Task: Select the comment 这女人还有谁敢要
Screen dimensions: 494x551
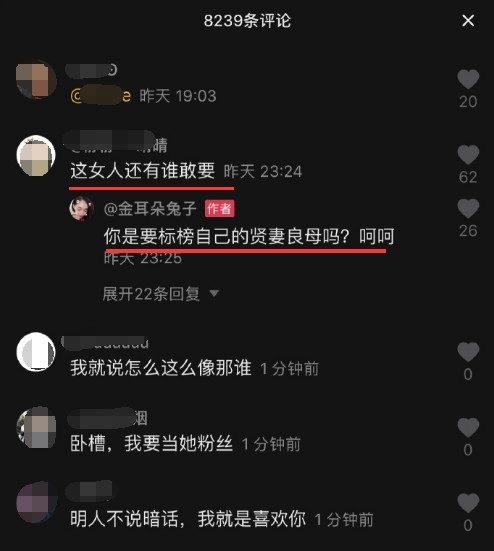Action: pos(142,171)
